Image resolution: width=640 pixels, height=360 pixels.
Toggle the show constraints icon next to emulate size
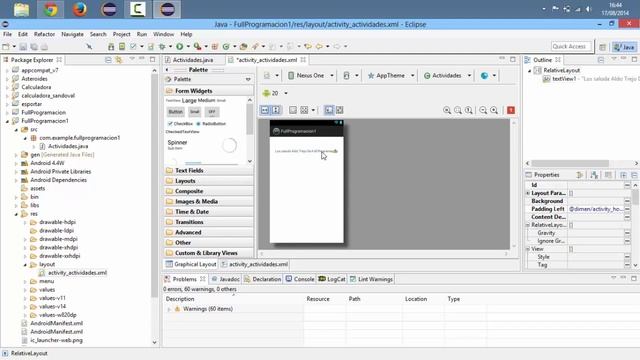coord(340,110)
